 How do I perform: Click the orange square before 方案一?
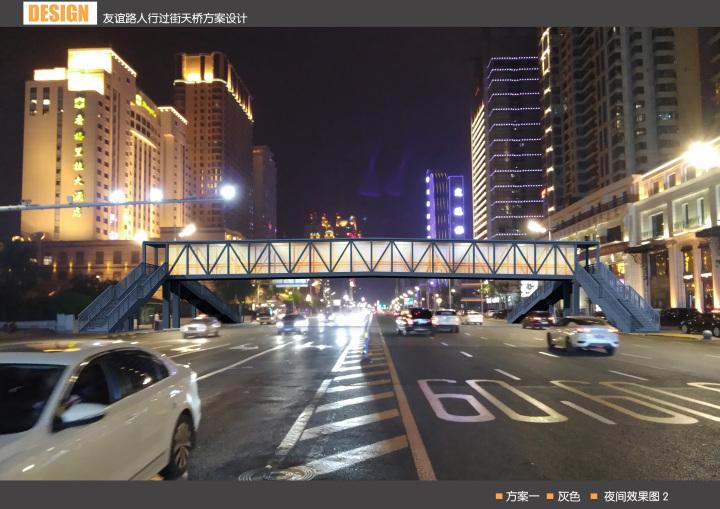(x=499, y=496)
